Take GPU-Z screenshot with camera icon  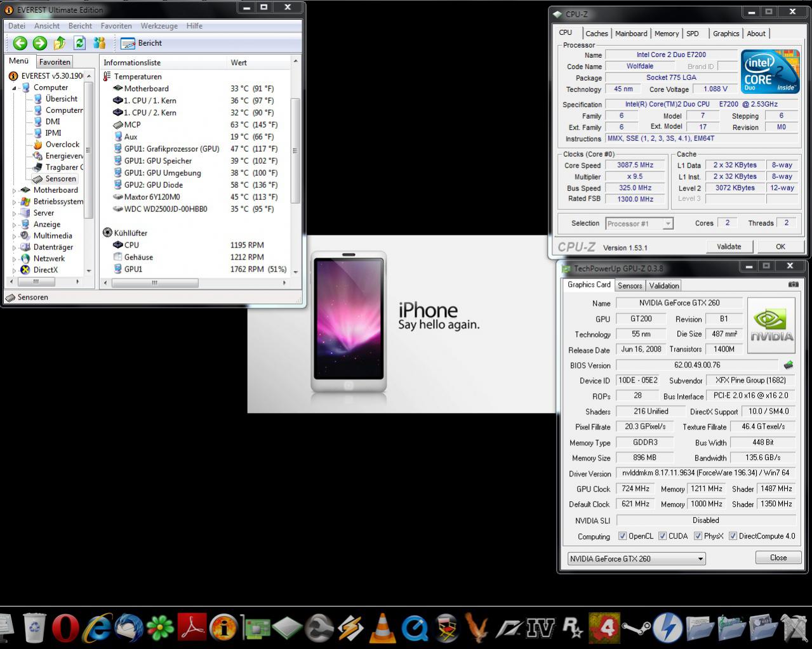click(x=793, y=285)
